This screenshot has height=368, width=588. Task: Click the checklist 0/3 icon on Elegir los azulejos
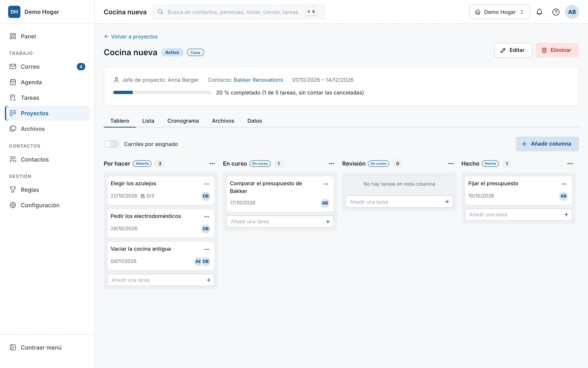[x=143, y=196]
